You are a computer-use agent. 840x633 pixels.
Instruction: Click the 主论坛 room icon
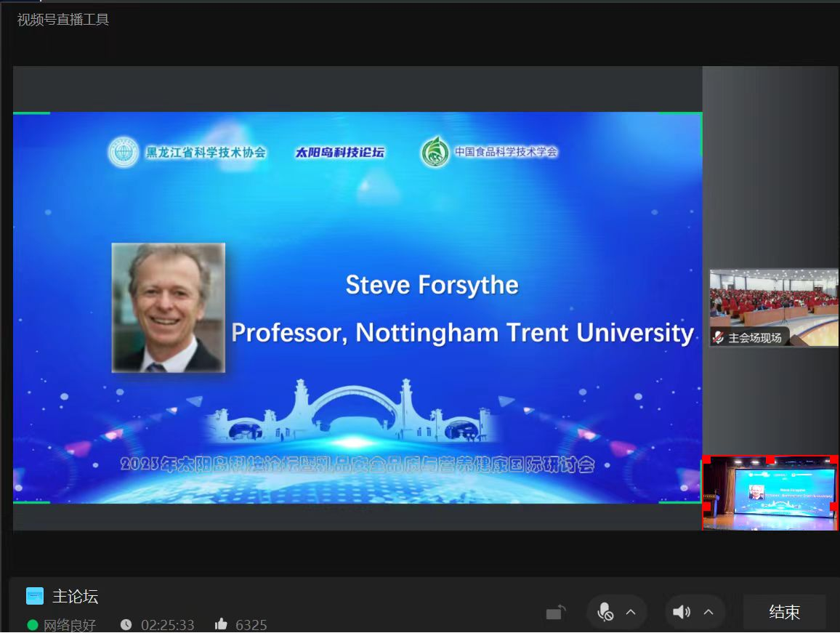(x=35, y=596)
